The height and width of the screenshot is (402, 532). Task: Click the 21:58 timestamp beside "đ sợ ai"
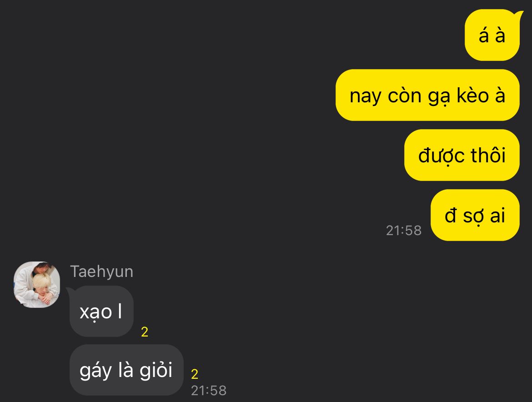(404, 231)
